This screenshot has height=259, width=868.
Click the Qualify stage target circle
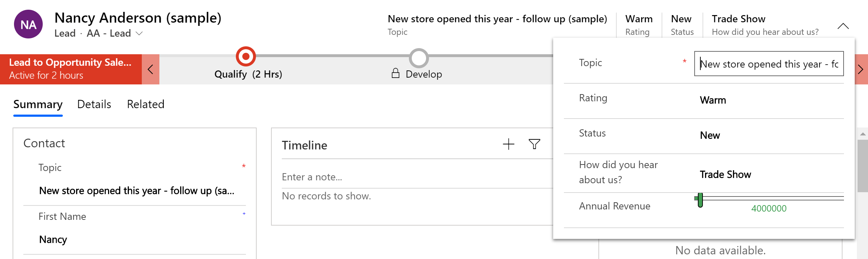click(246, 56)
